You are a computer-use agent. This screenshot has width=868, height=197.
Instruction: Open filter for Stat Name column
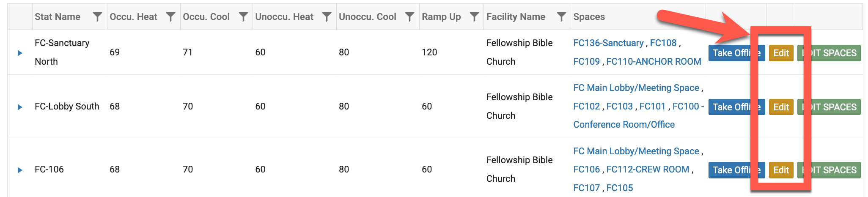[x=97, y=17]
